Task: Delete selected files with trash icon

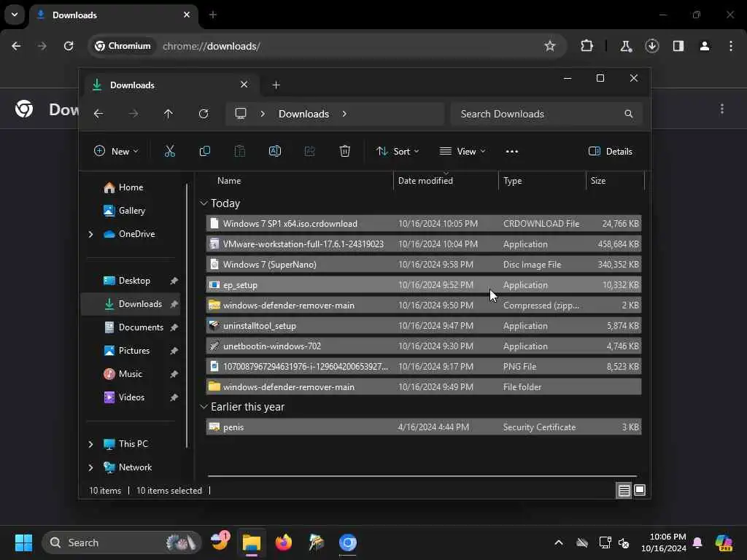Action: tap(344, 152)
